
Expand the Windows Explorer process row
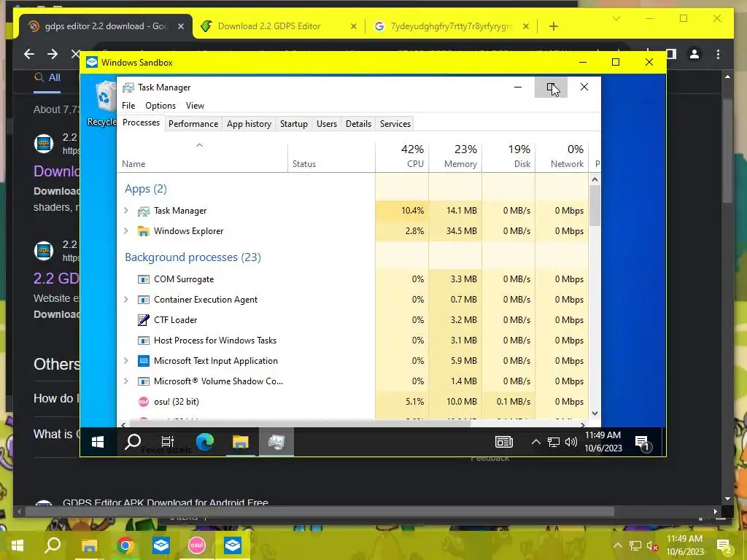pos(125,231)
